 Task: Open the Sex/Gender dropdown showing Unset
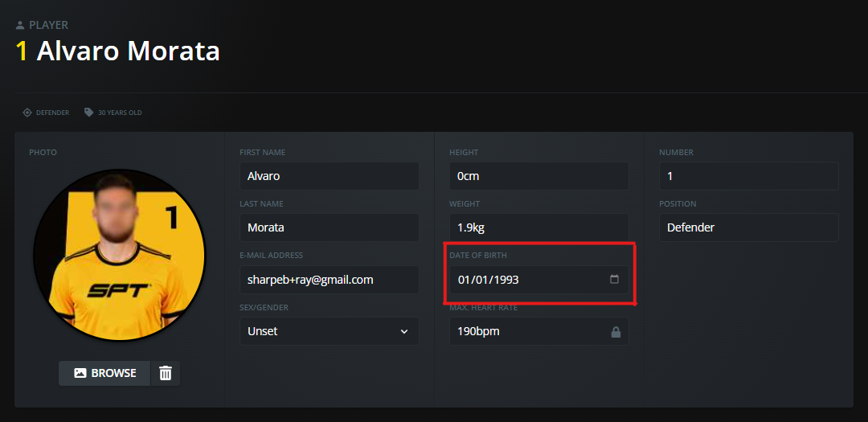(x=329, y=331)
